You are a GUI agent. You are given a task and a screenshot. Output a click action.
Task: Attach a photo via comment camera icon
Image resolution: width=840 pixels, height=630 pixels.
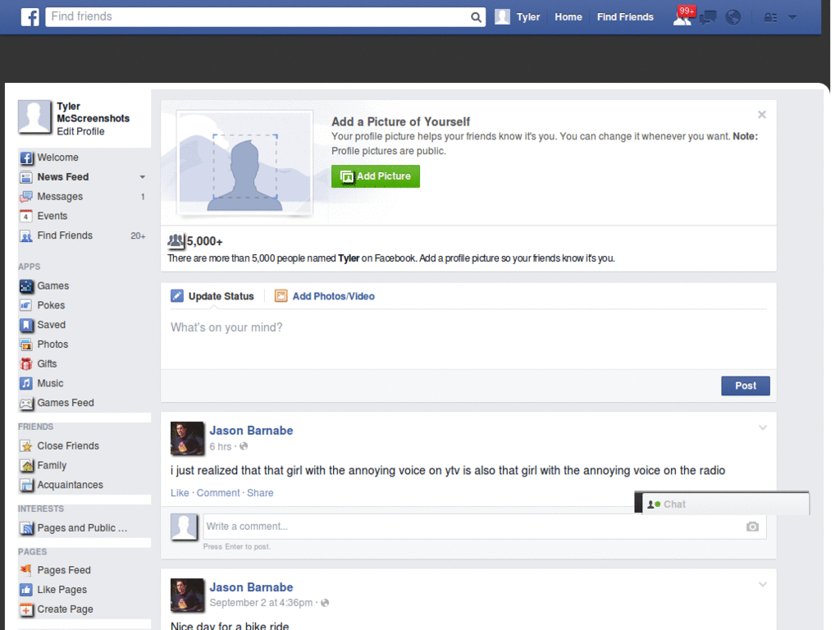point(752,527)
